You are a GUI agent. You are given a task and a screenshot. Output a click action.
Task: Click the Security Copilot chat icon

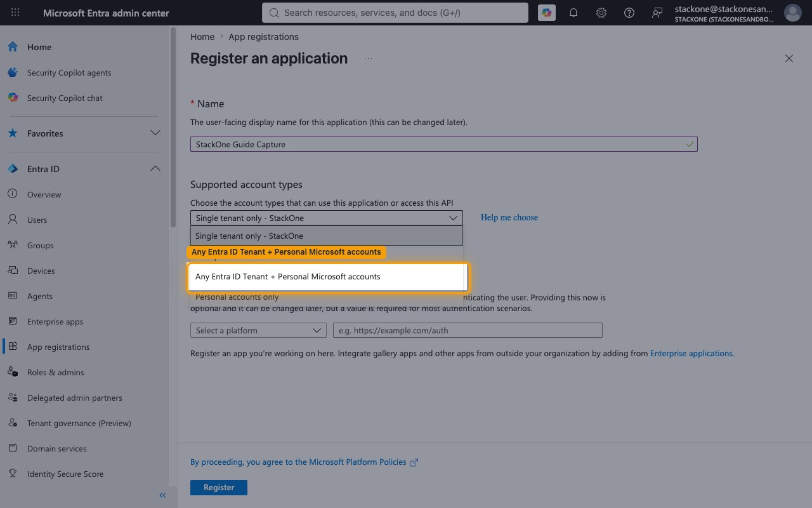13,98
